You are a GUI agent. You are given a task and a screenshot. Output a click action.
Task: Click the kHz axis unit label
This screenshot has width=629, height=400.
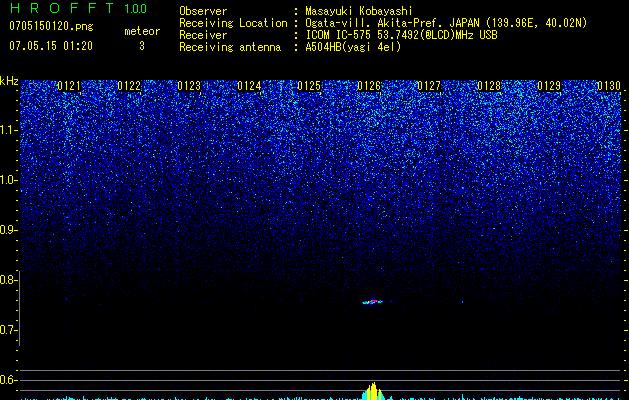coord(9,81)
